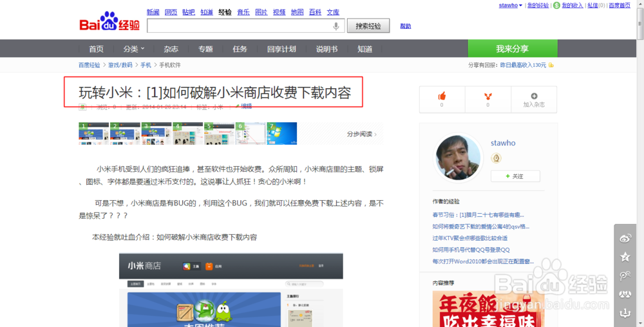
Task: Click the page vertical scrollbar thumb
Action: 640,23
